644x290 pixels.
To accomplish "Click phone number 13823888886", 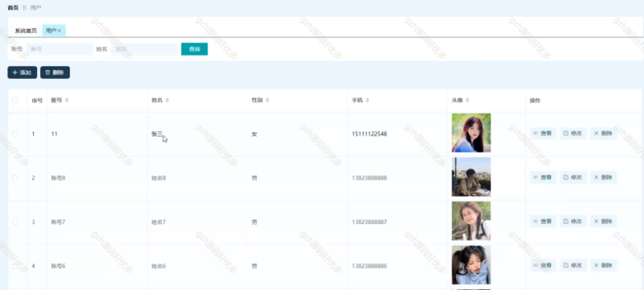I will (369, 266).
